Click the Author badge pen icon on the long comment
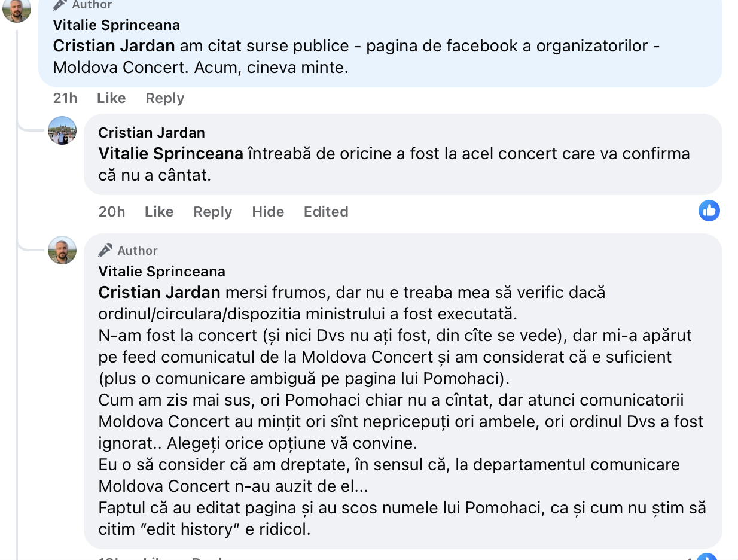This screenshot has width=738, height=560. [106, 250]
